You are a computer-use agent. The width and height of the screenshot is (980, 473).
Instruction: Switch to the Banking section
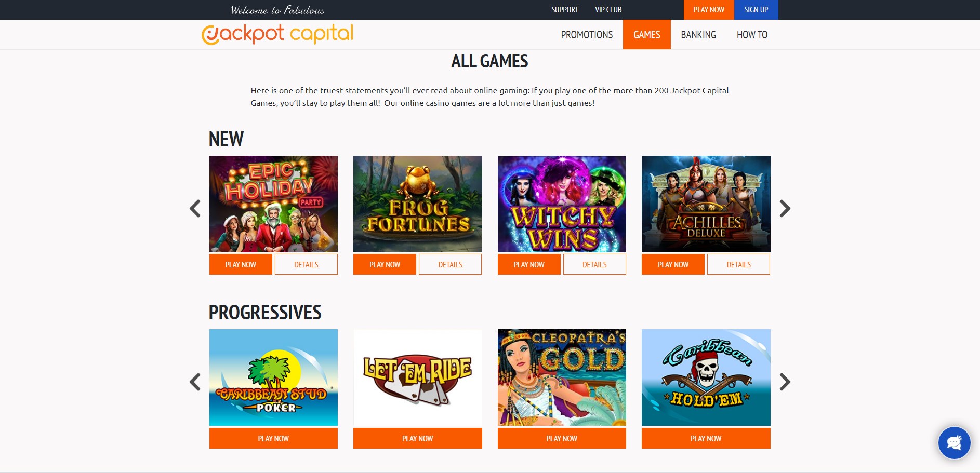(x=698, y=35)
